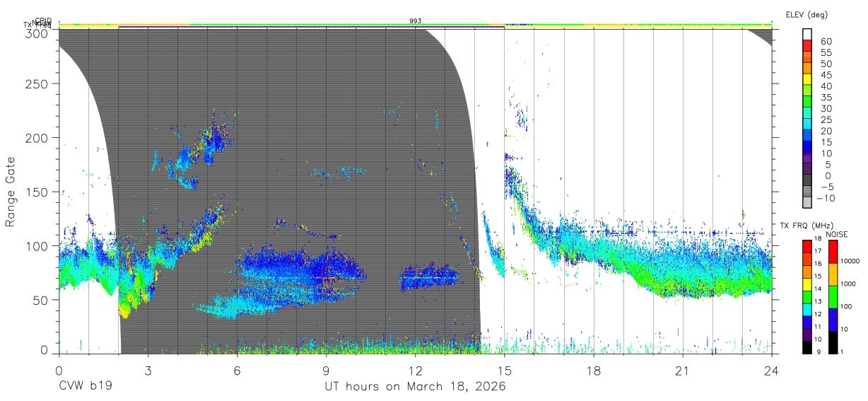Click hour tick '21' on time axis

point(682,370)
